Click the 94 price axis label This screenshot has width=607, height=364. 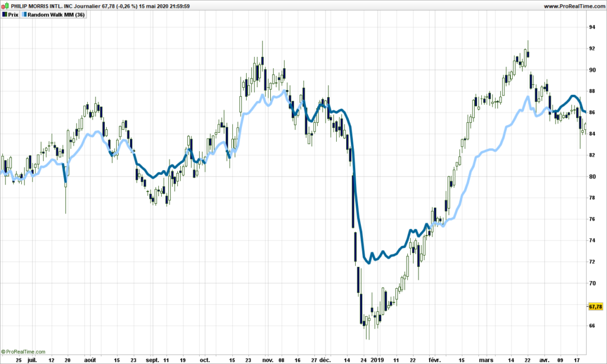[x=592, y=27]
